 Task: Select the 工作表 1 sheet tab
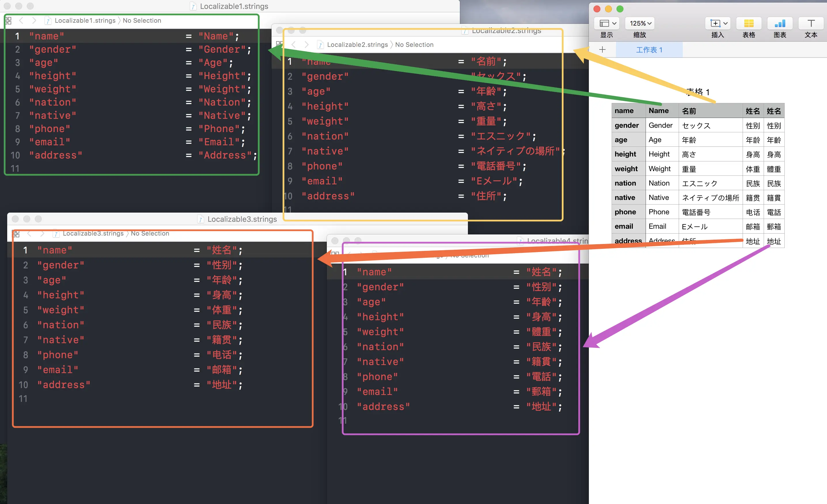[x=649, y=49]
